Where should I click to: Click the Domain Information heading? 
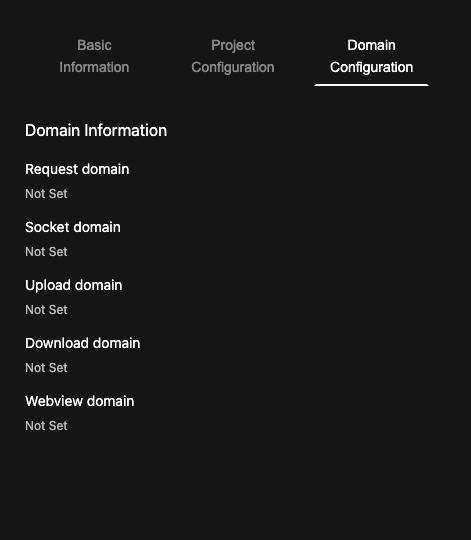click(x=96, y=131)
